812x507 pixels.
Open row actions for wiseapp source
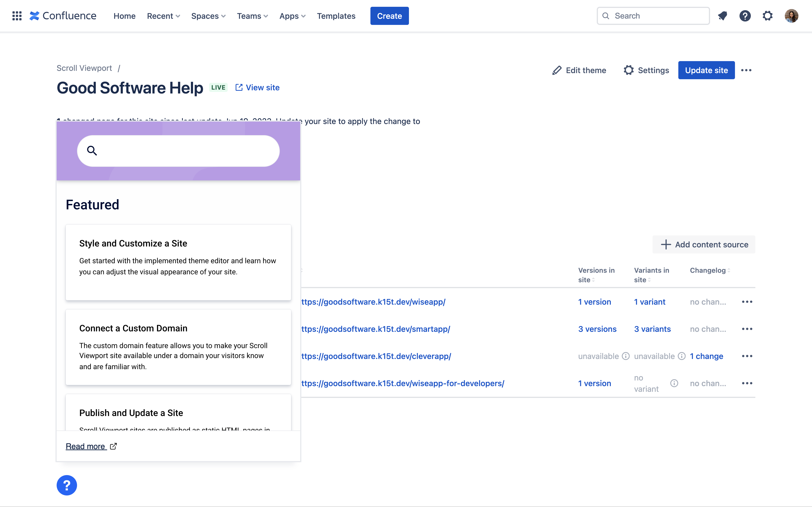[747, 302]
